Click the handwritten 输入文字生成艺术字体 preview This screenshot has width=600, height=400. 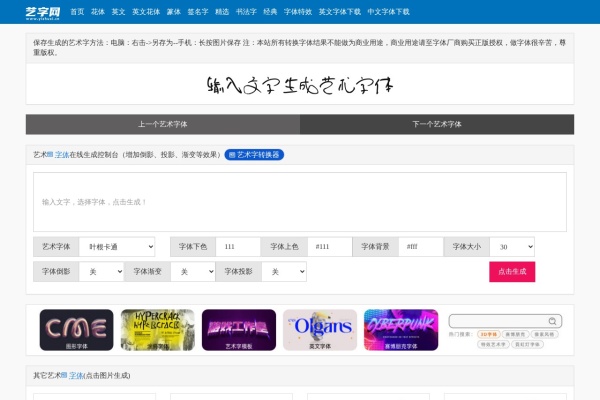tap(300, 85)
